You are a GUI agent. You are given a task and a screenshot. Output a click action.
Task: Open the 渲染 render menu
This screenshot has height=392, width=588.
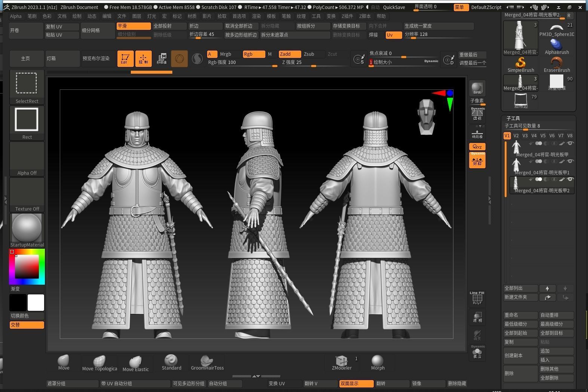256,16
